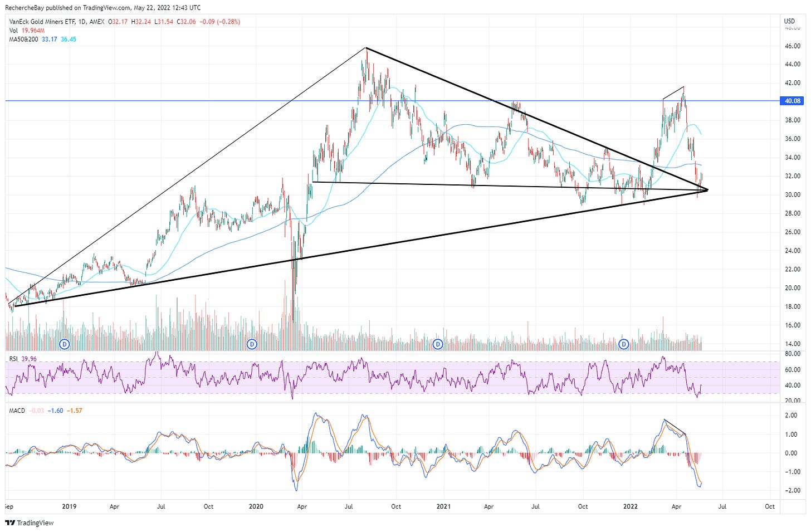Click the -1.57 MACD signal value
811x532 pixels.
(x=75, y=411)
